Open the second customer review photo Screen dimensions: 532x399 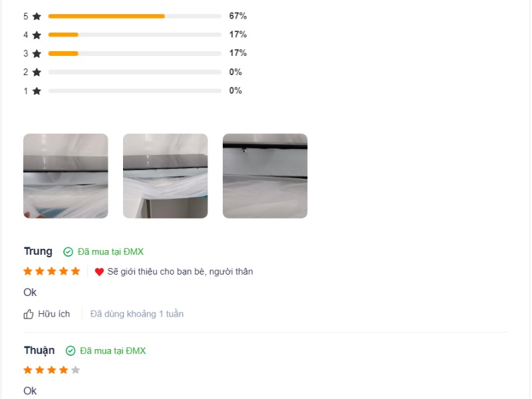tap(165, 176)
